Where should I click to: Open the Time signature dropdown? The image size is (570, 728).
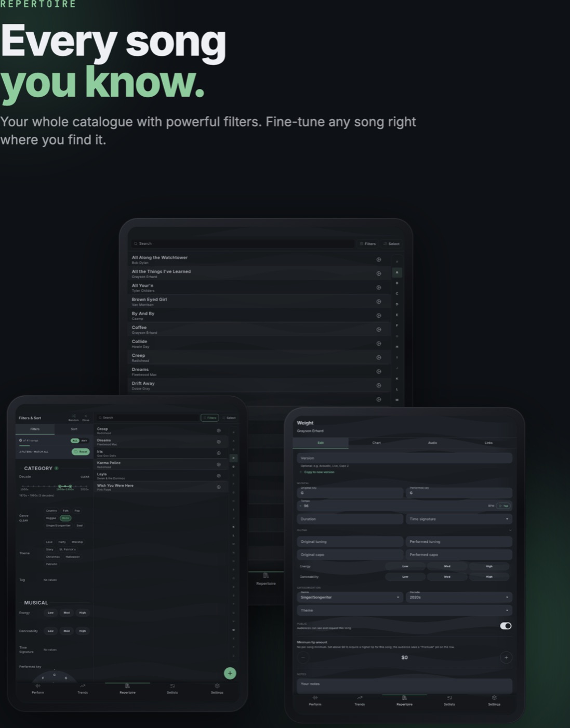459,519
